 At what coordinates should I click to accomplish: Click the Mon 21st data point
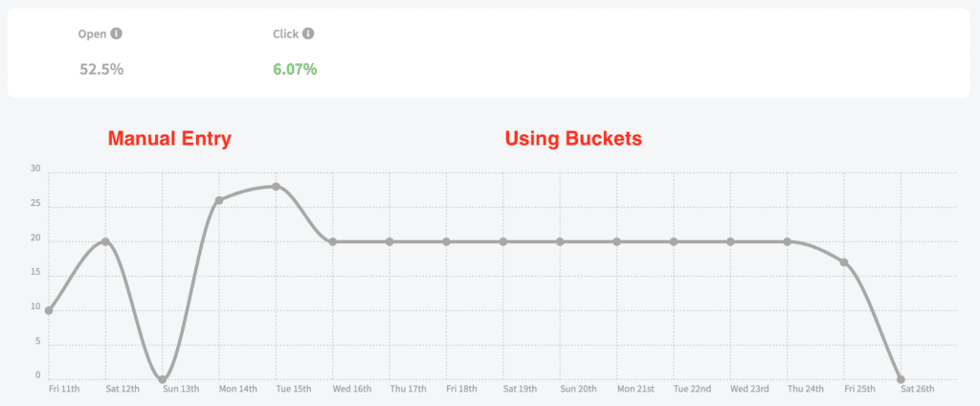[x=617, y=241]
